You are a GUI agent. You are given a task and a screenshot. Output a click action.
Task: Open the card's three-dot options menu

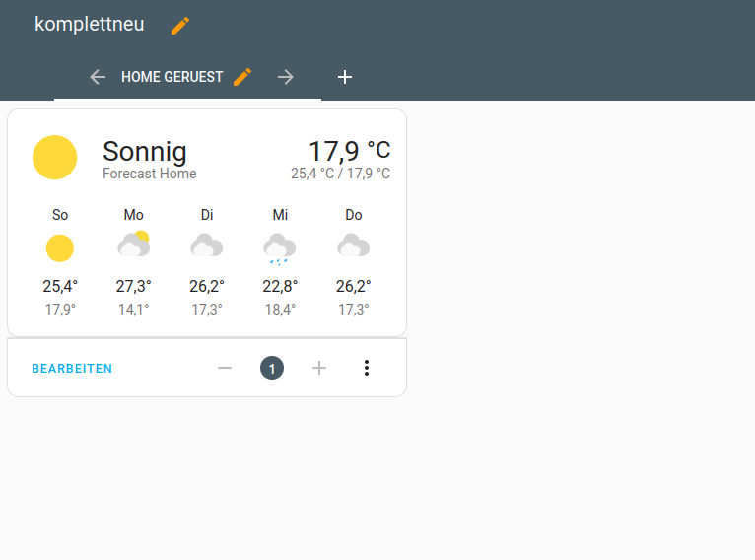pyautogui.click(x=367, y=368)
